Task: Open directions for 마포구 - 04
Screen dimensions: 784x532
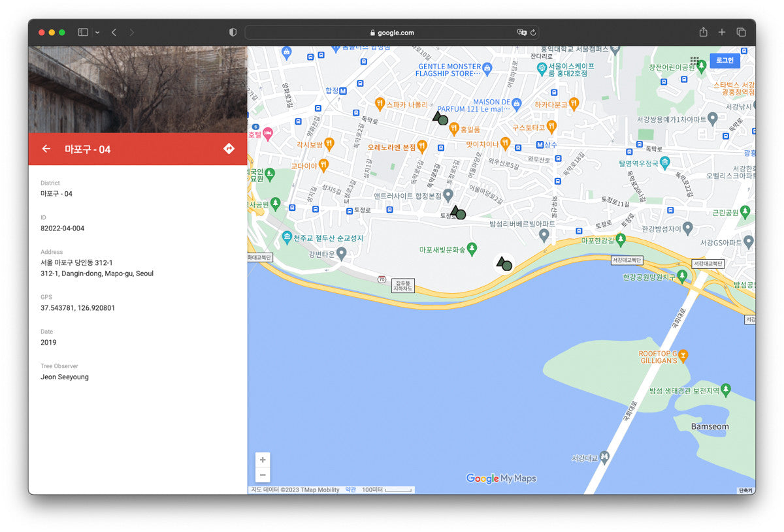Action: click(229, 149)
